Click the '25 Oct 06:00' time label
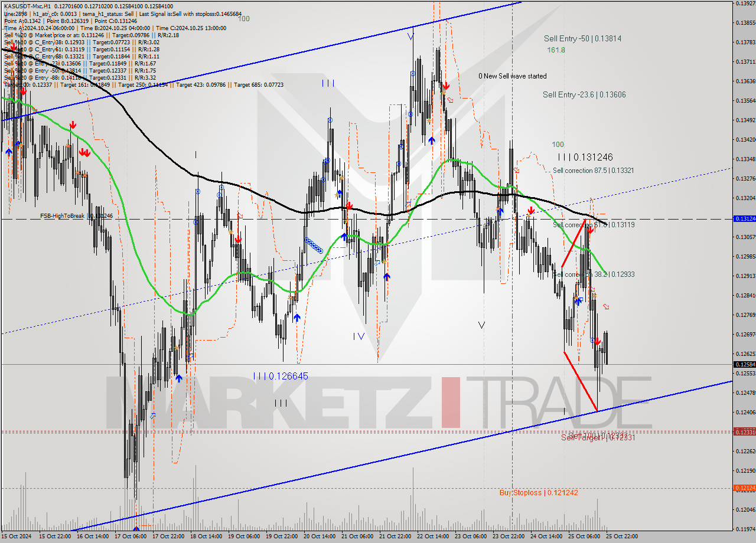Viewport: 756px width, 543px height. tap(584, 537)
